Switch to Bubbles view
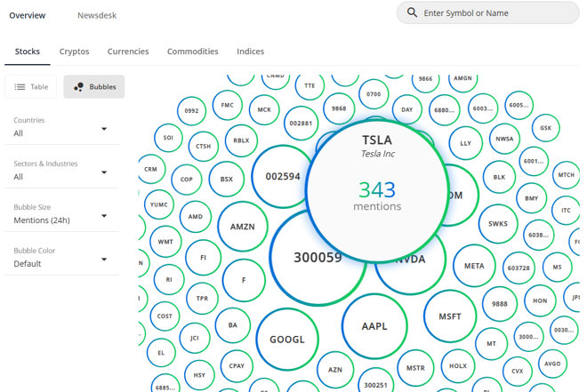The image size is (587, 392). (x=94, y=87)
